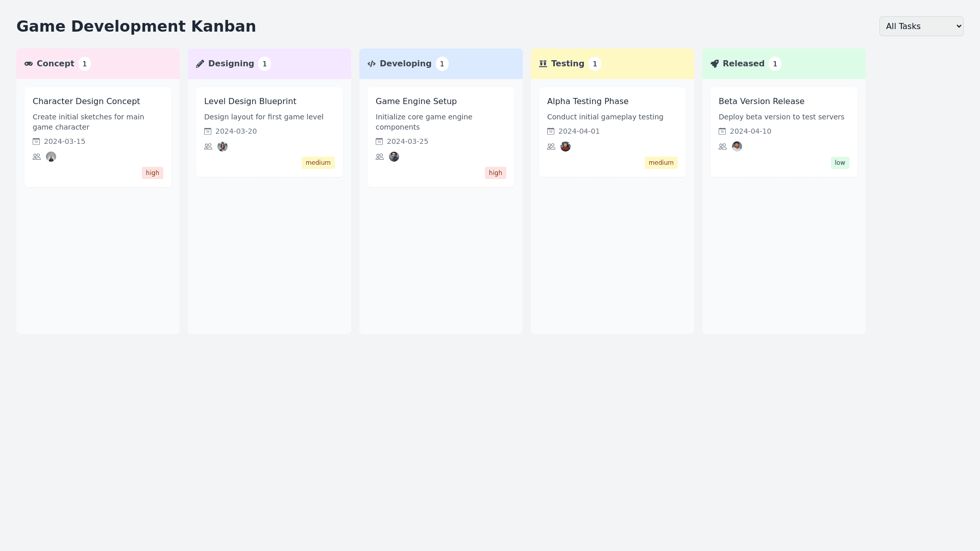The image size is (980, 551).
Task: Click the pencil icon beside Designing
Action: (200, 64)
